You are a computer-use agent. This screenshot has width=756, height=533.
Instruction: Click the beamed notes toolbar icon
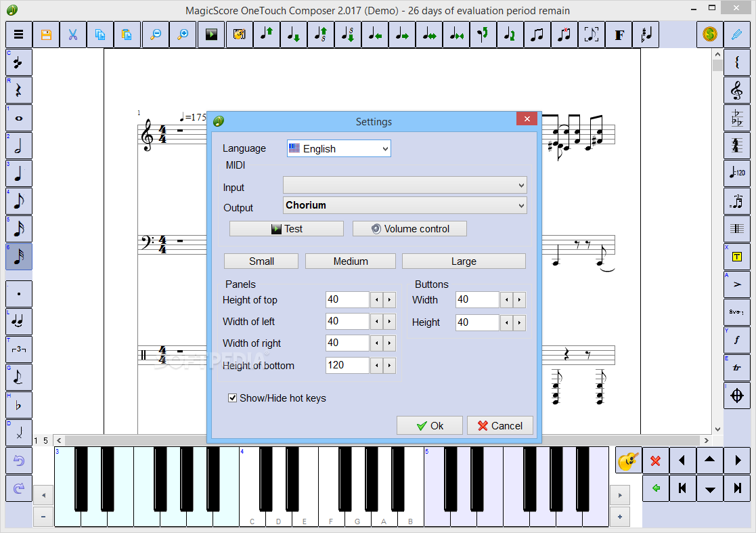(537, 35)
